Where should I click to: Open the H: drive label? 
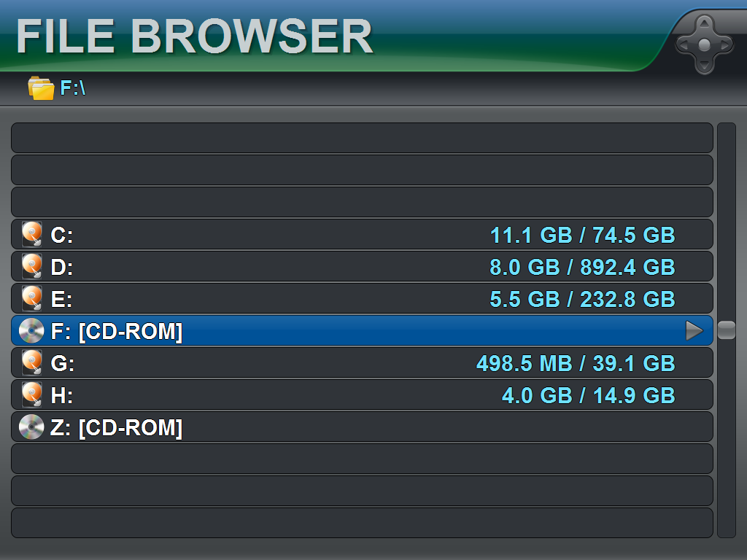pos(62,396)
